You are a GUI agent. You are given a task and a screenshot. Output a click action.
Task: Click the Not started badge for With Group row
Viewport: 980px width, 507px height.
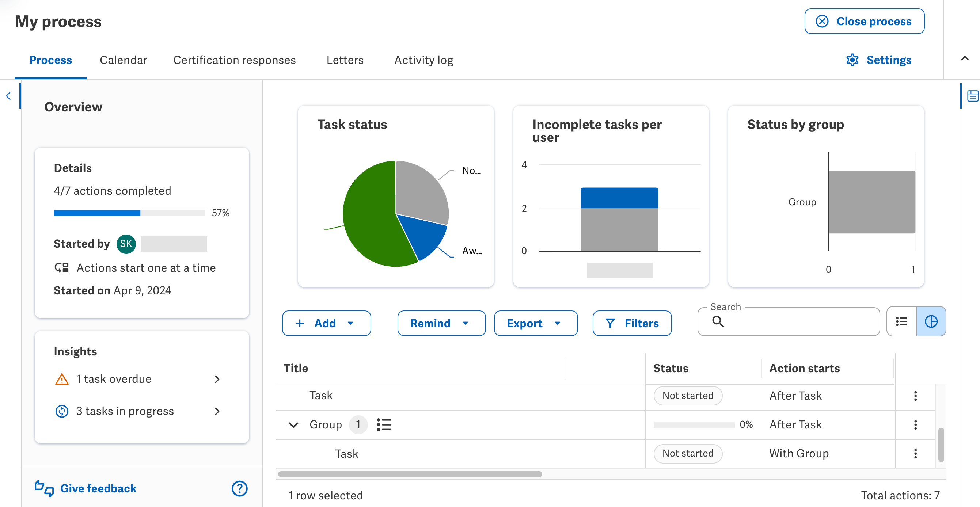(688, 454)
